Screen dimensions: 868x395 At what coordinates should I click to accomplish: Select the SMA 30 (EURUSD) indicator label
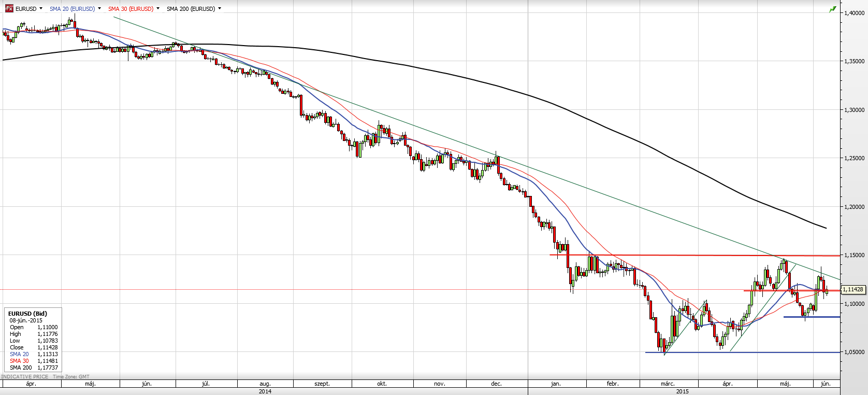tap(131, 9)
